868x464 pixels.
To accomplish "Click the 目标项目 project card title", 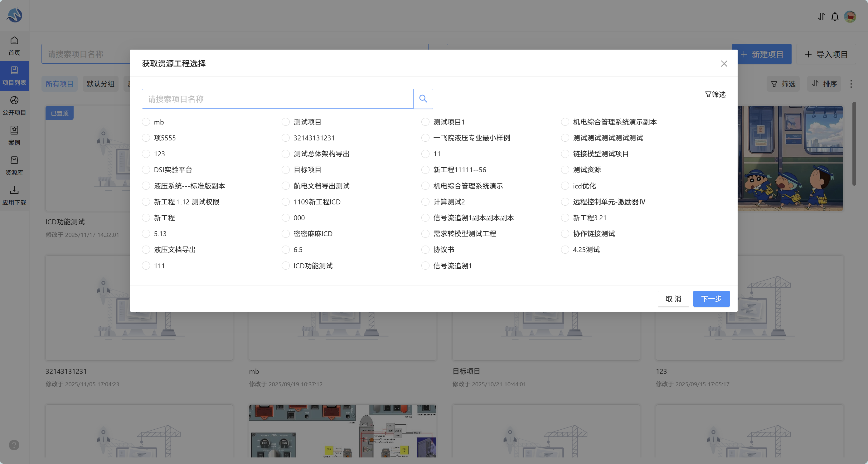I will pos(466,371).
